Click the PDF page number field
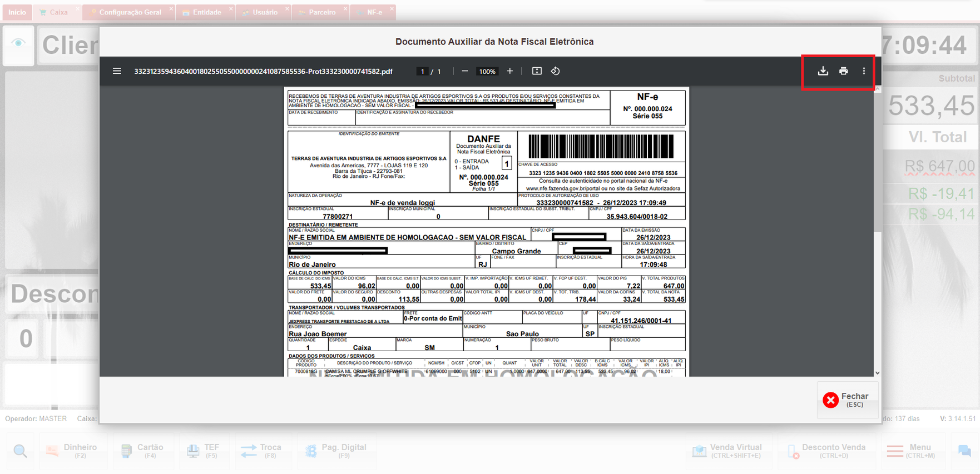The height and width of the screenshot is (474, 980). point(423,72)
